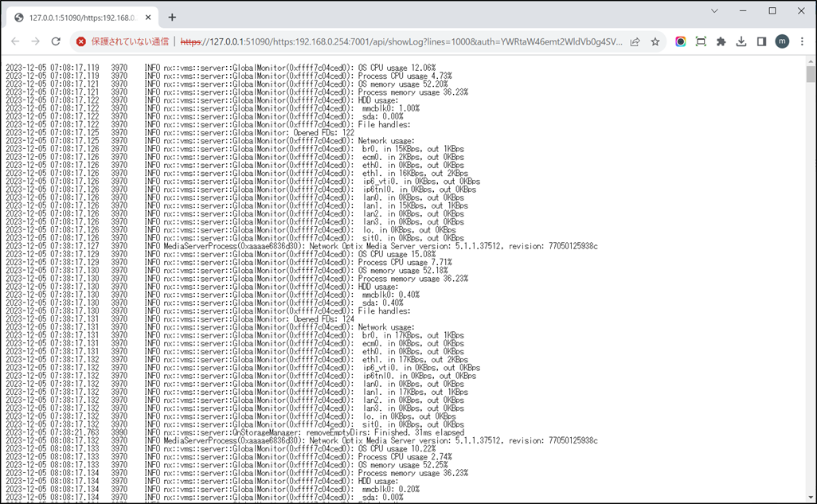Viewport: 817px width, 504px height.
Task: Open the browser downloads icon
Action: 741,41
